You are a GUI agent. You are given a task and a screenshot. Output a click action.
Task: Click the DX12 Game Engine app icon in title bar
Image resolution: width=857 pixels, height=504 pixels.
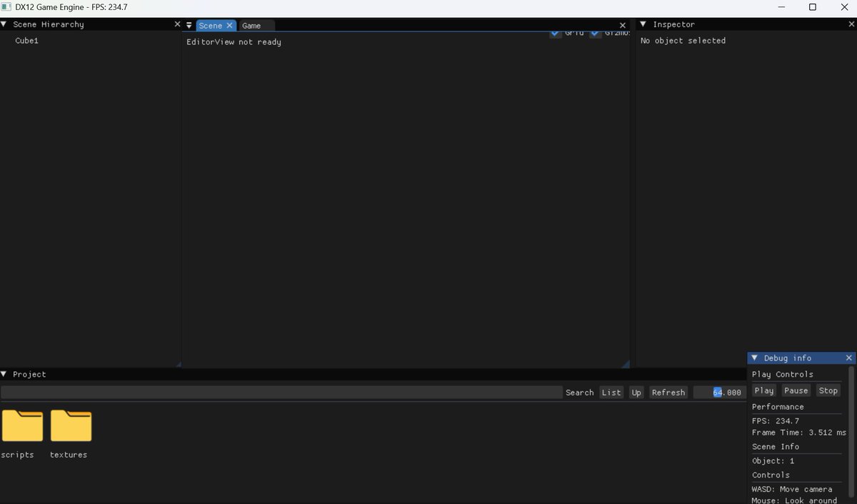point(6,6)
